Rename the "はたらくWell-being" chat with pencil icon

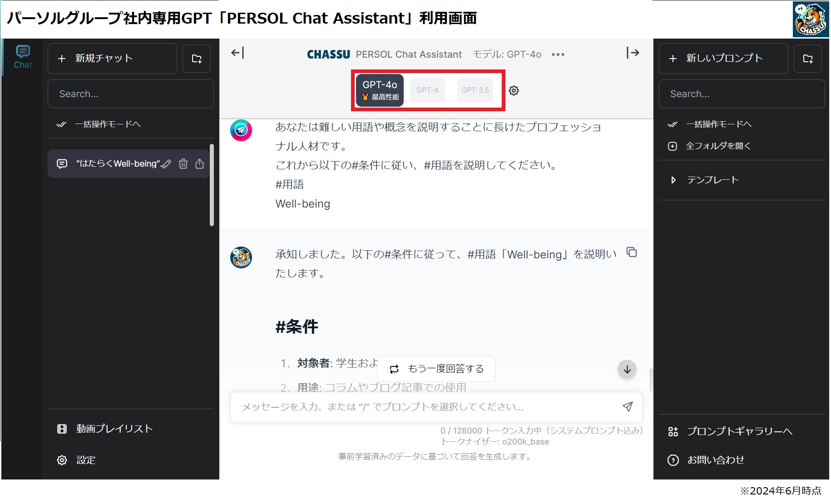click(x=167, y=164)
